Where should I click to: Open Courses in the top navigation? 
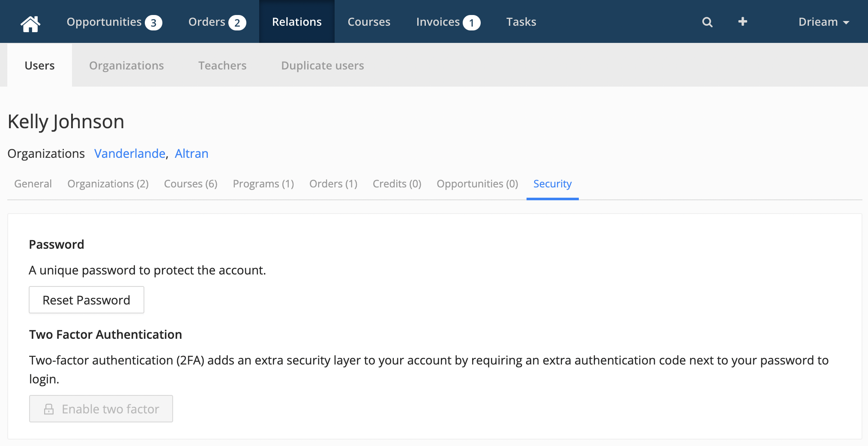369,22
